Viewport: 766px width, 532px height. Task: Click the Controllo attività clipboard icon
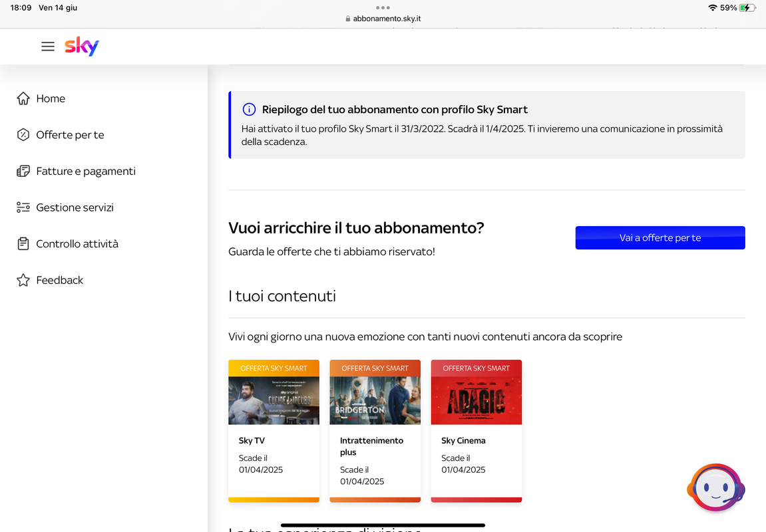[x=23, y=243]
